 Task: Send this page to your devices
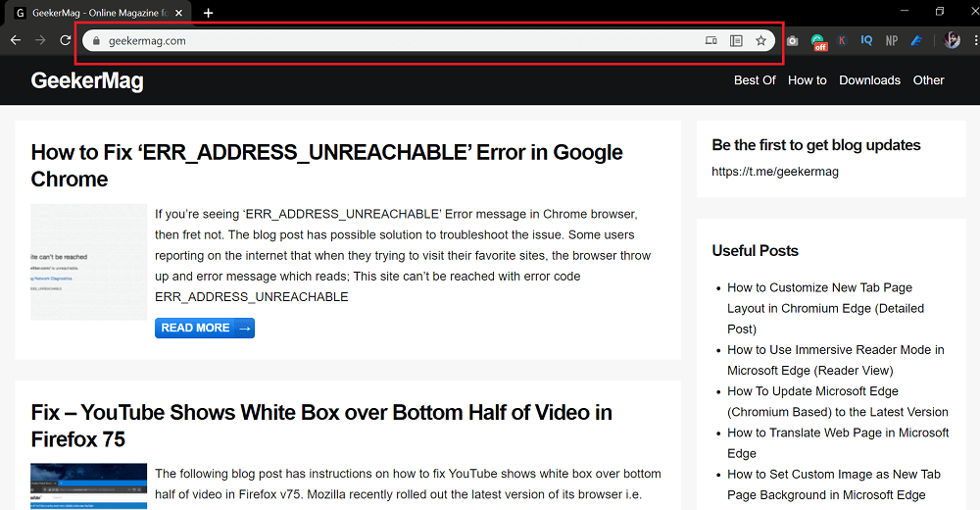pyautogui.click(x=711, y=40)
